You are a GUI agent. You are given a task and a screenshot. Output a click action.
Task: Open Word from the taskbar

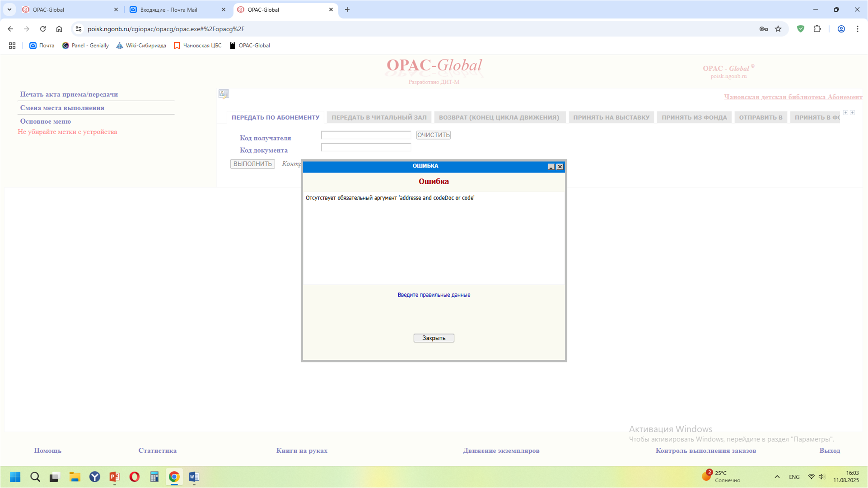(x=194, y=477)
